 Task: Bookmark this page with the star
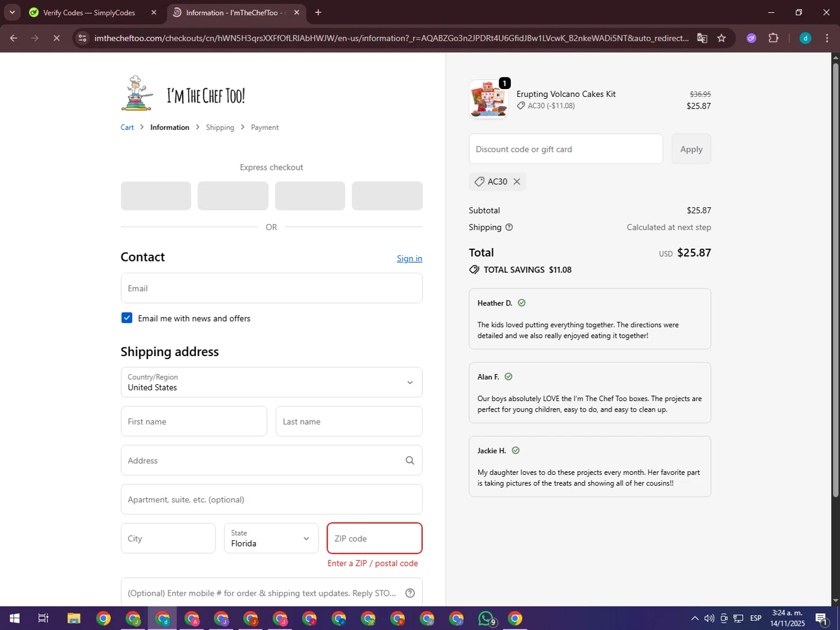click(721, 38)
